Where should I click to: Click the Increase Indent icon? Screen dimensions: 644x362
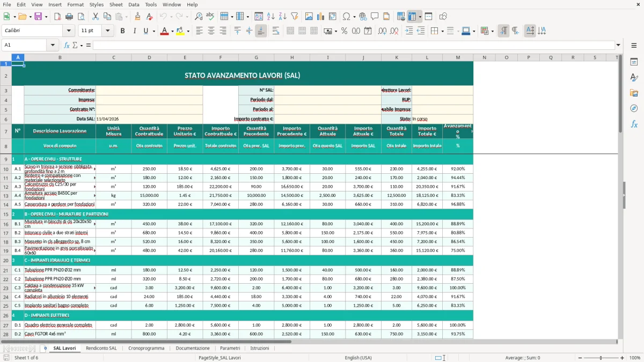409,31
